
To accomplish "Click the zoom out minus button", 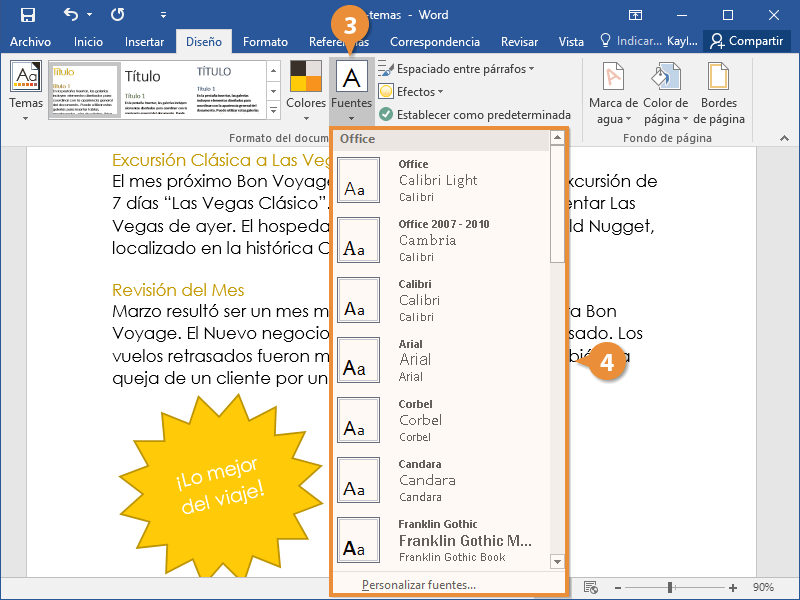I will 618,588.
